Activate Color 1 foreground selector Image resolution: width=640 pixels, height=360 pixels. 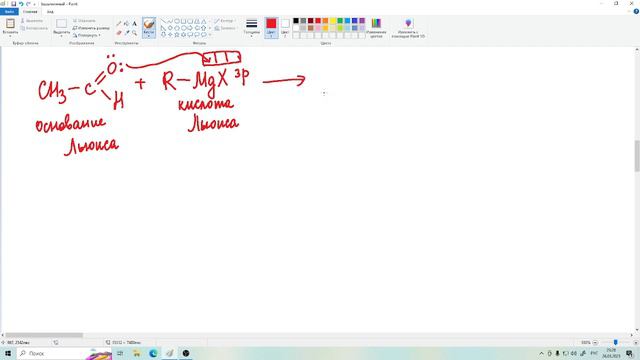pos(271,27)
